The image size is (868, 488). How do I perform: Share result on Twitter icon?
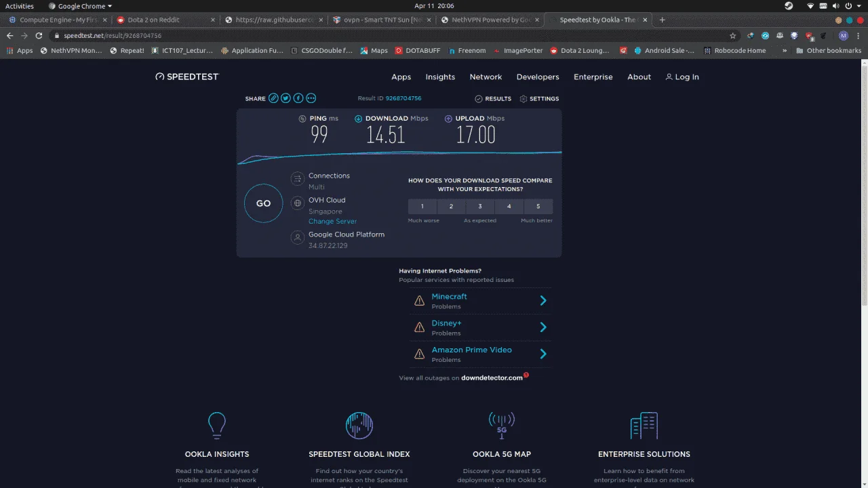click(285, 98)
